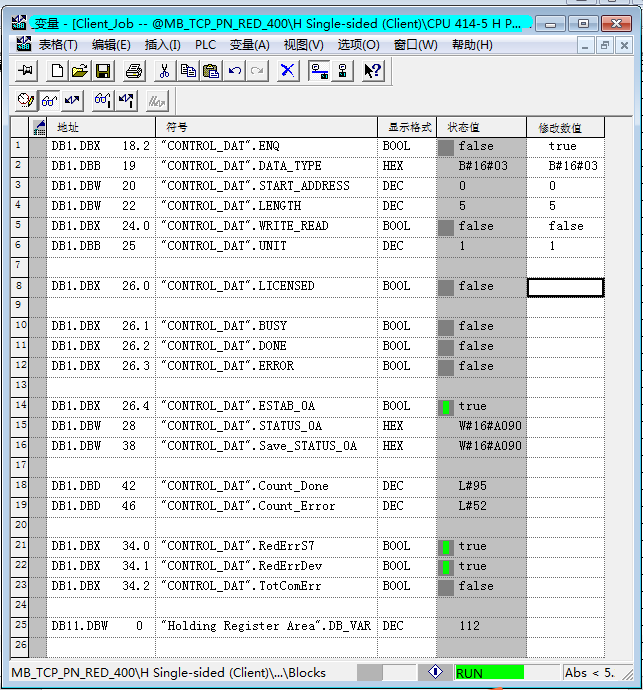
Task: Click the context help arrow icon
Action: pos(372,70)
